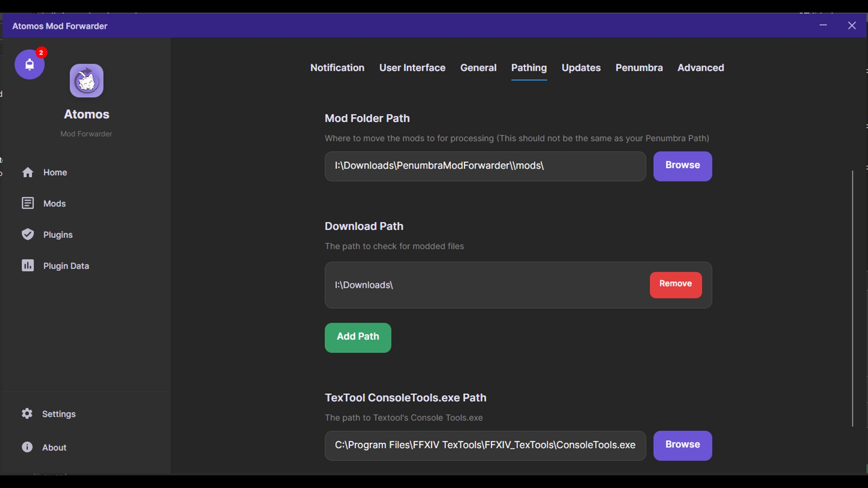Click the ConsoleTools.exe path input field
Viewport: 868px width, 488px height.
[485, 446]
